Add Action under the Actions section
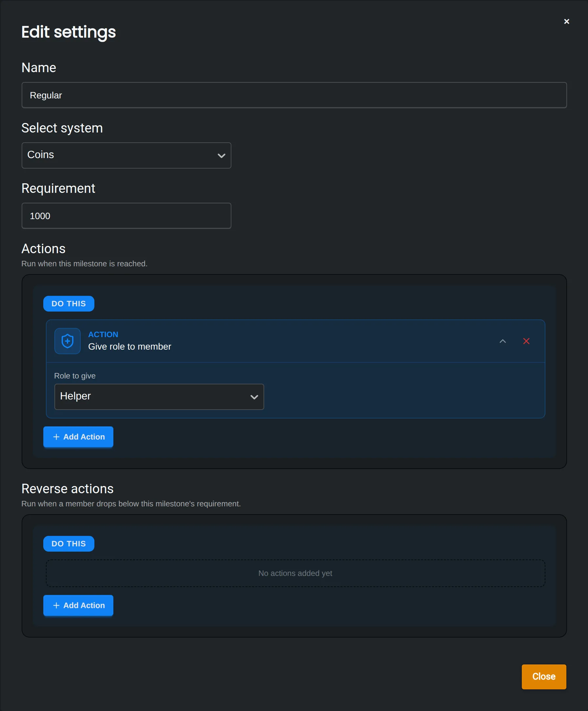This screenshot has height=711, width=588. coord(78,437)
